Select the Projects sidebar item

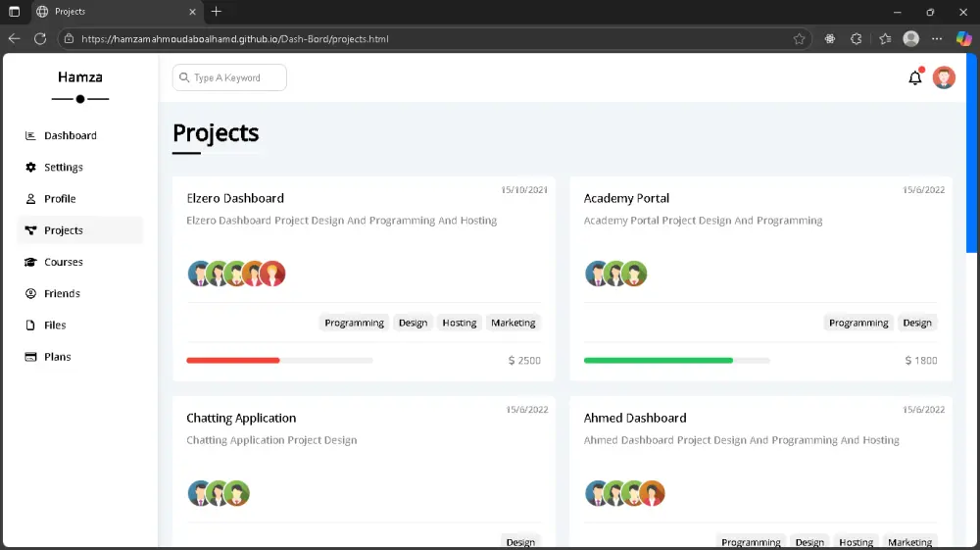tap(64, 230)
